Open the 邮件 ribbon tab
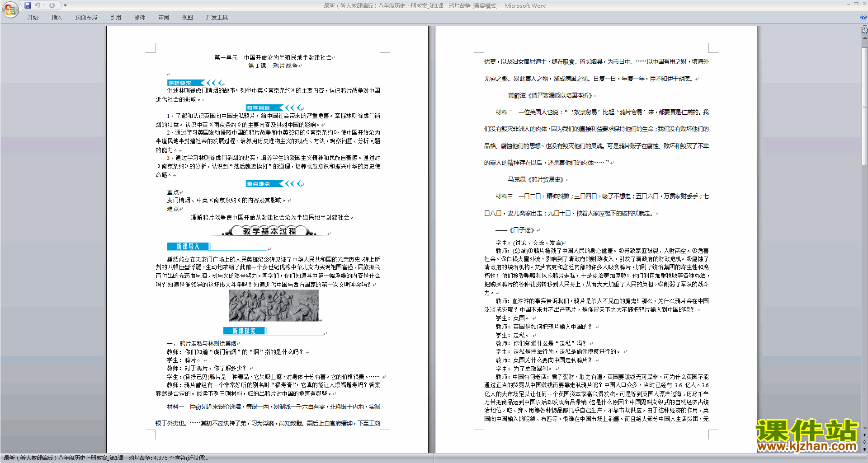Screen dimensions: 868x463 pyautogui.click(x=140, y=18)
